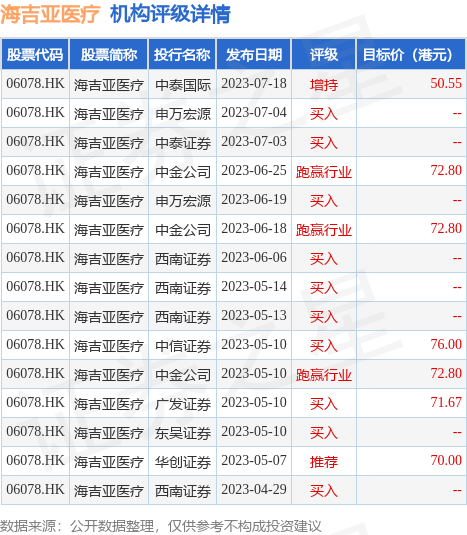Click the 目标价(港元) column header
The width and height of the screenshot is (467, 535).
[411, 55]
